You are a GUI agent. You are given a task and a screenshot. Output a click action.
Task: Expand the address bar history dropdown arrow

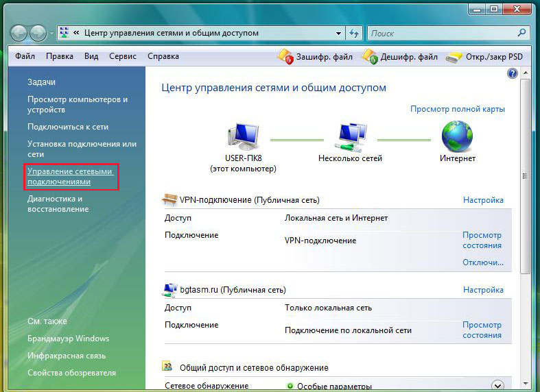[x=338, y=34]
